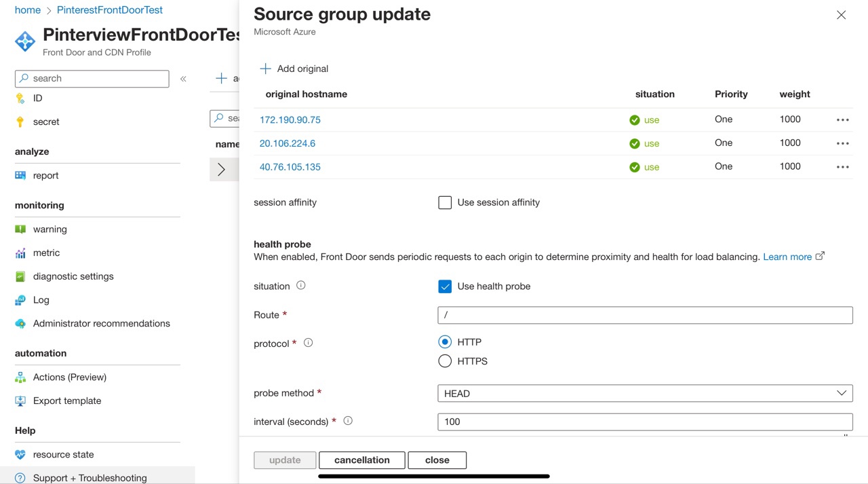Click the interval seconds input field
The height and width of the screenshot is (484, 868).
tap(645, 422)
